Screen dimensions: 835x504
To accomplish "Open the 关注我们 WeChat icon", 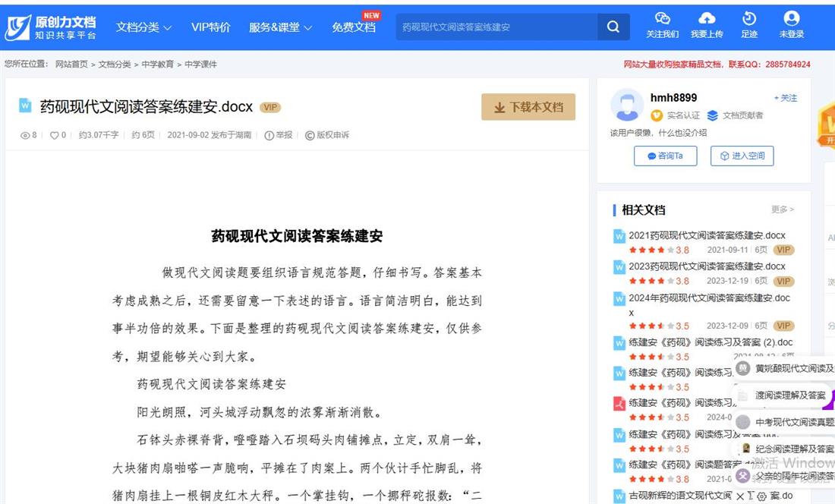I will 663,19.
